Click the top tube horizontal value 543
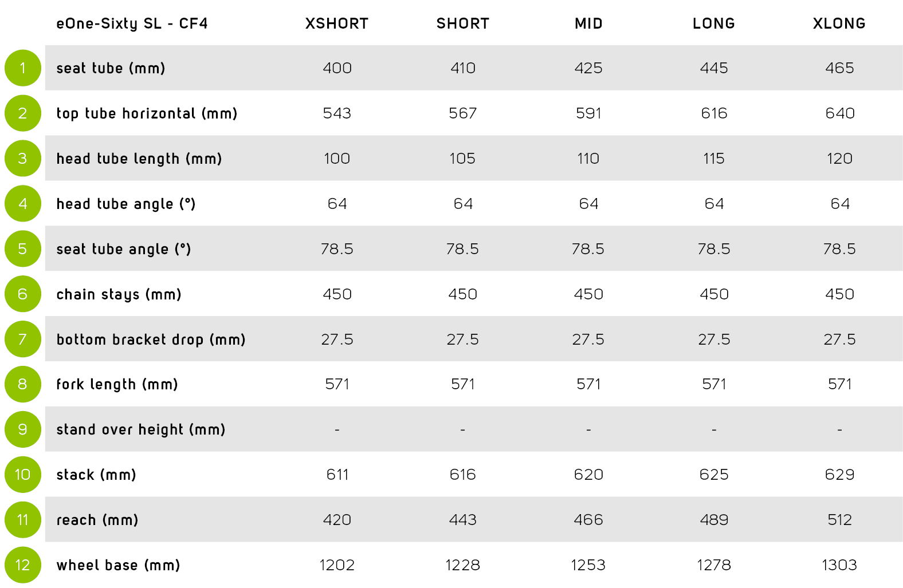 click(336, 113)
